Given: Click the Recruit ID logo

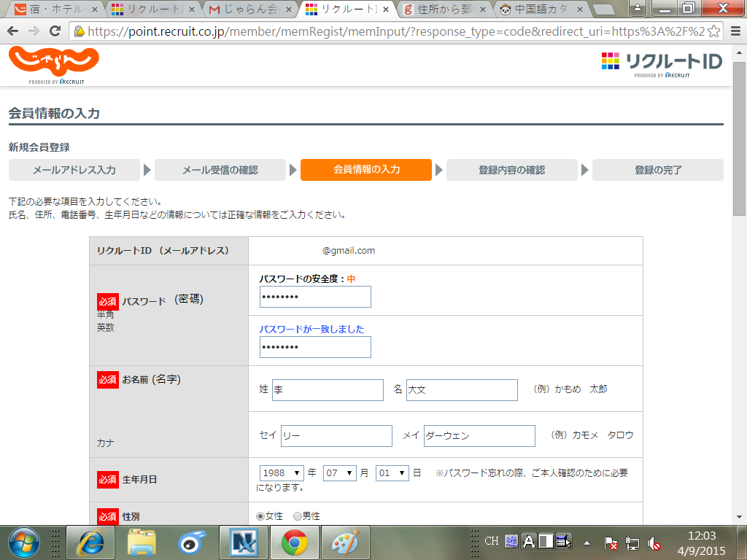Looking at the screenshot, I should (662, 64).
